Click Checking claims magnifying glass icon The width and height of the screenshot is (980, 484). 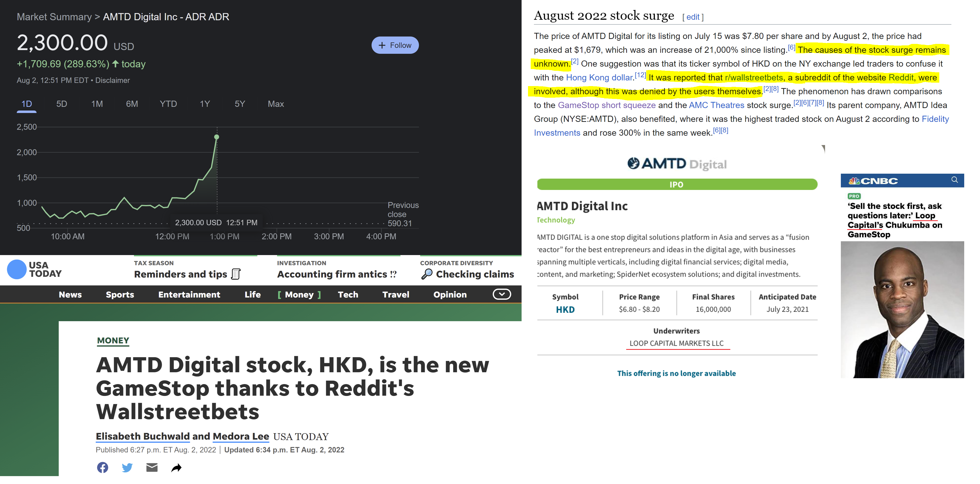(427, 274)
